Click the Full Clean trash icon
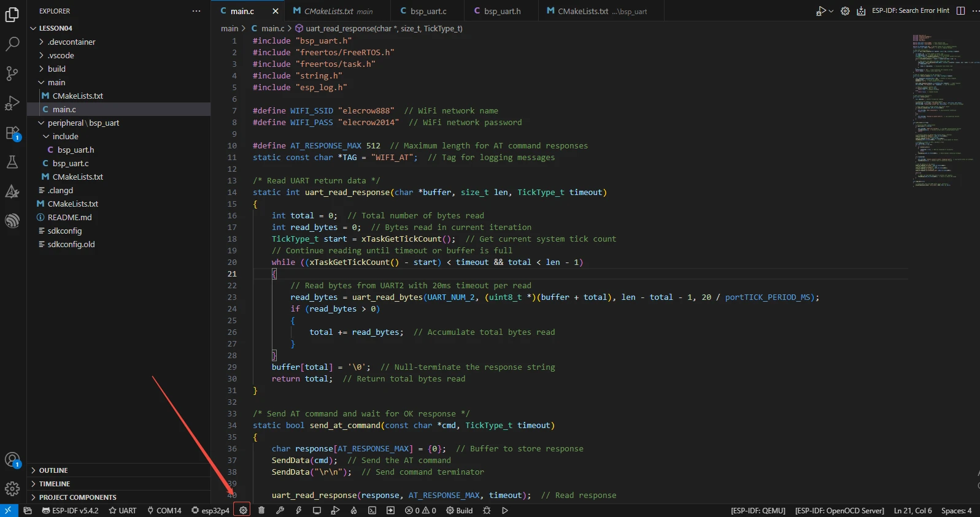This screenshot has width=980, height=517. [x=261, y=510]
